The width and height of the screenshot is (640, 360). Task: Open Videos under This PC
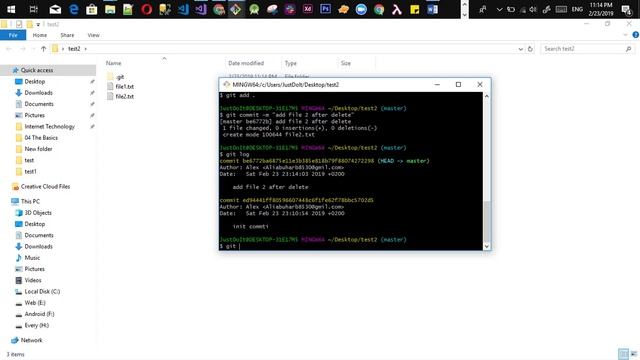33,280
